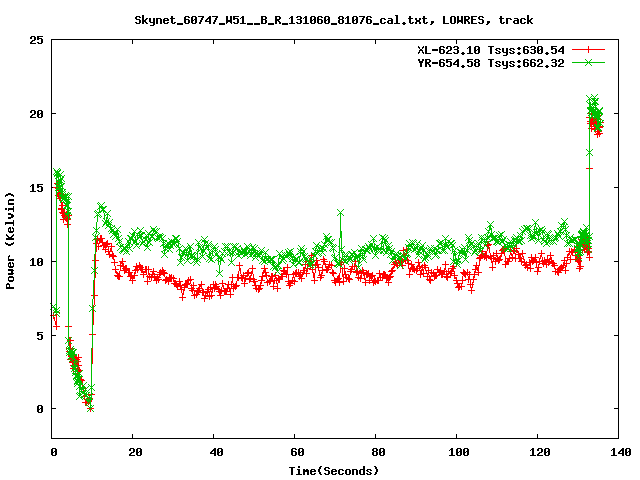Image resolution: width=640 pixels, height=480 pixels.
Task: Click the red data minimum near 9 seconds
Action: (90, 408)
